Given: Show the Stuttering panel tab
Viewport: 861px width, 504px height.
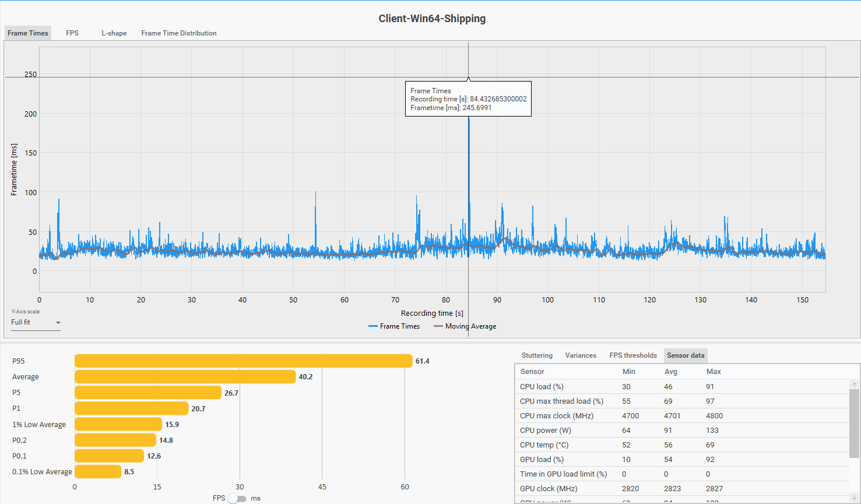Looking at the screenshot, I should point(537,355).
